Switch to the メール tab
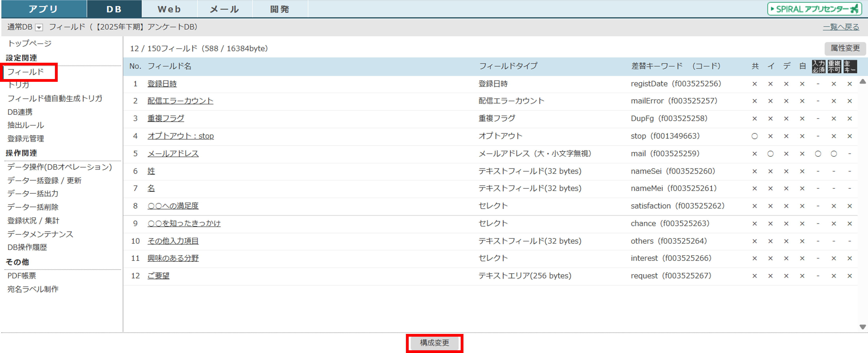 pyautogui.click(x=224, y=9)
